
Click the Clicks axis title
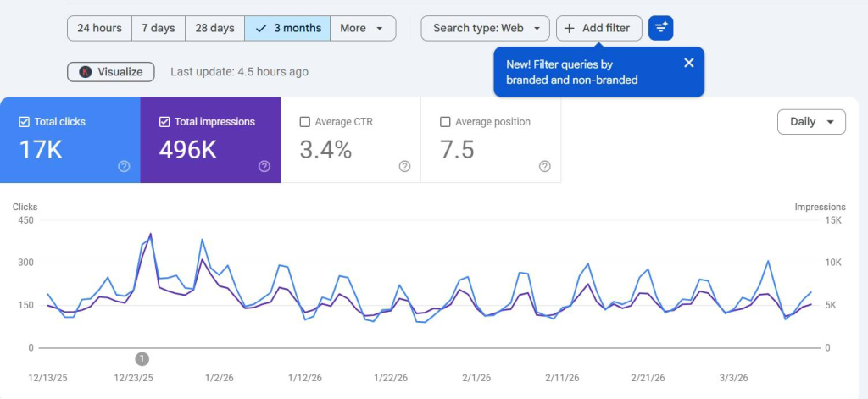pos(25,207)
